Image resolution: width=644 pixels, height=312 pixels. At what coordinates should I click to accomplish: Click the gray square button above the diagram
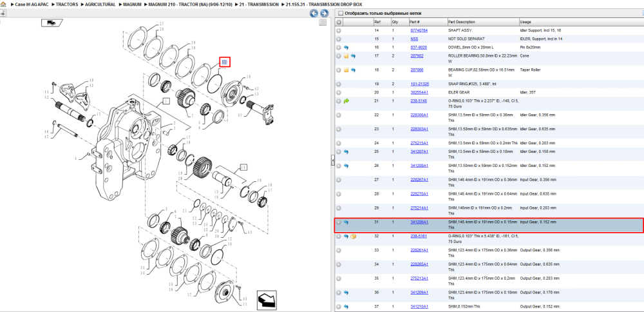pos(323,22)
